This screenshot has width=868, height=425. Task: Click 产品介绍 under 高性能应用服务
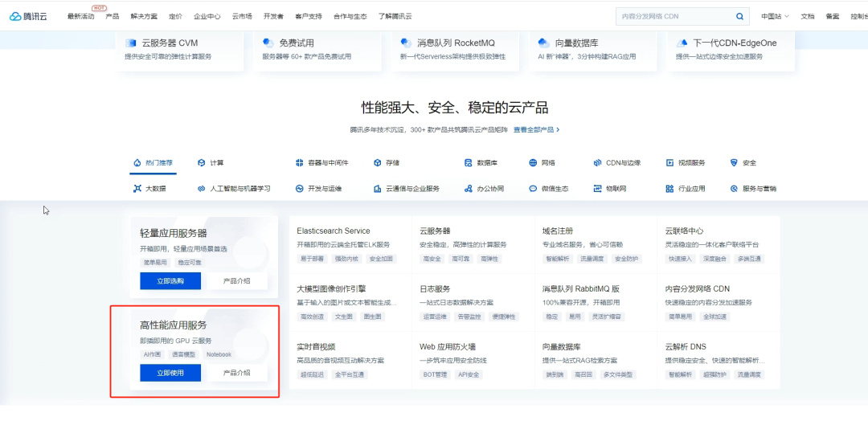tap(236, 373)
